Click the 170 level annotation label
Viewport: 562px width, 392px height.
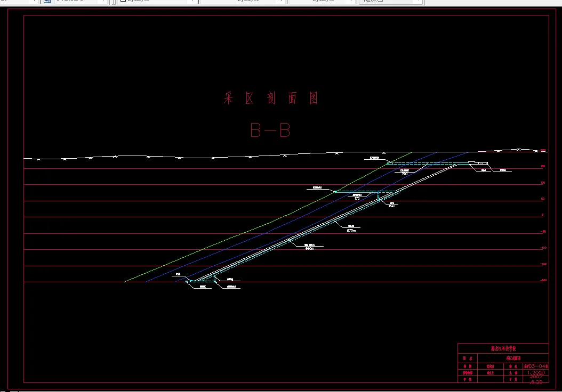357,198
